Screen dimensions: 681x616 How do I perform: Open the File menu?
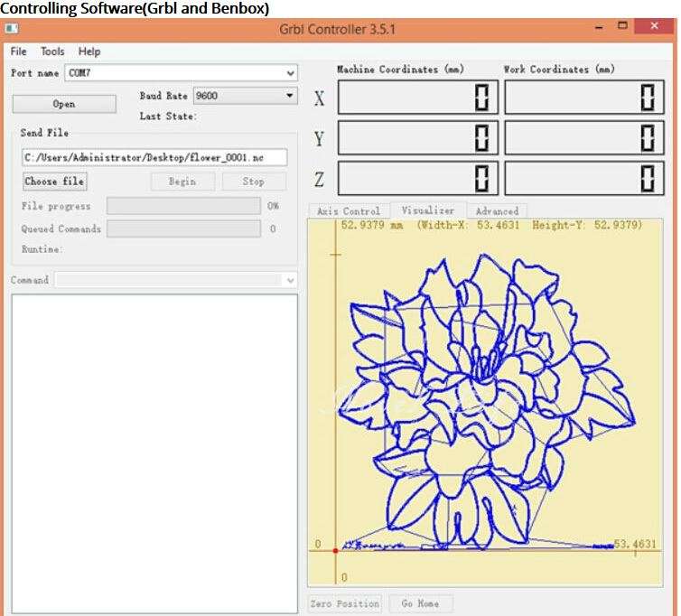(19, 51)
